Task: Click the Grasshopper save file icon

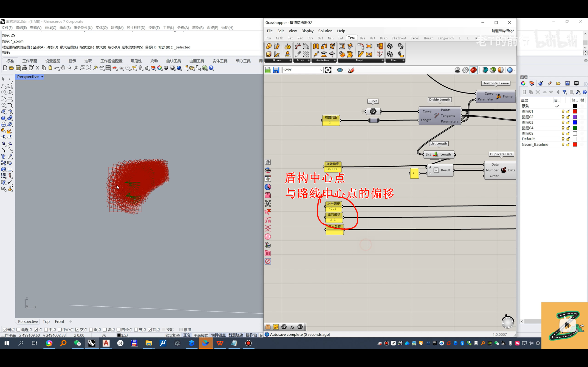Action: [x=276, y=70]
